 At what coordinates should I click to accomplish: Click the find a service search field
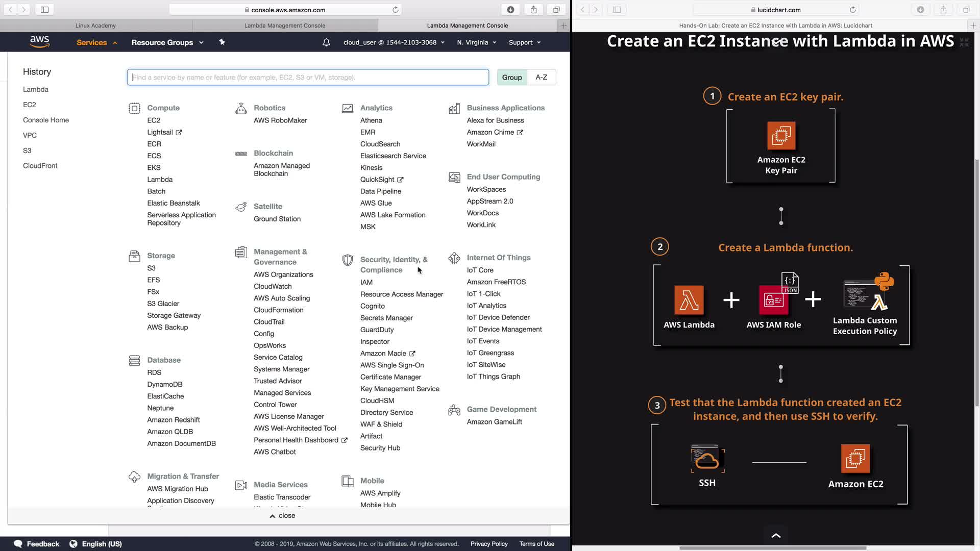coord(307,78)
